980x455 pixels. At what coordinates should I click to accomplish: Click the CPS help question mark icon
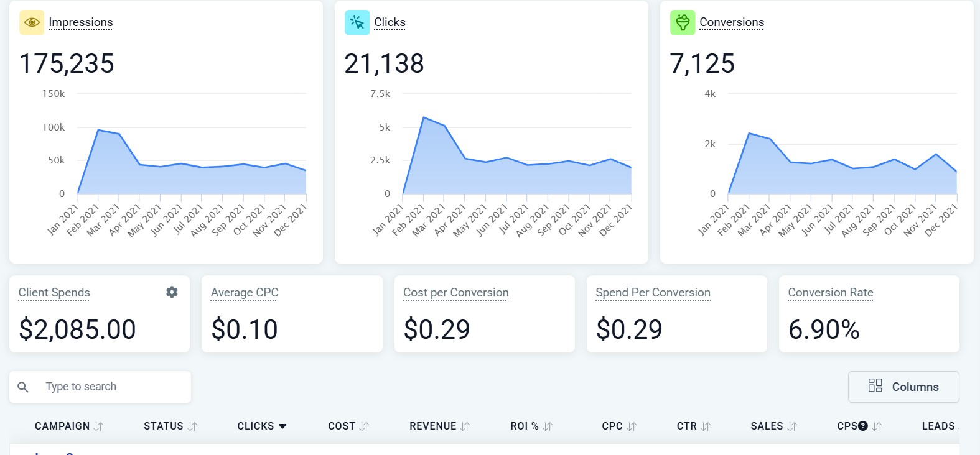point(863,426)
